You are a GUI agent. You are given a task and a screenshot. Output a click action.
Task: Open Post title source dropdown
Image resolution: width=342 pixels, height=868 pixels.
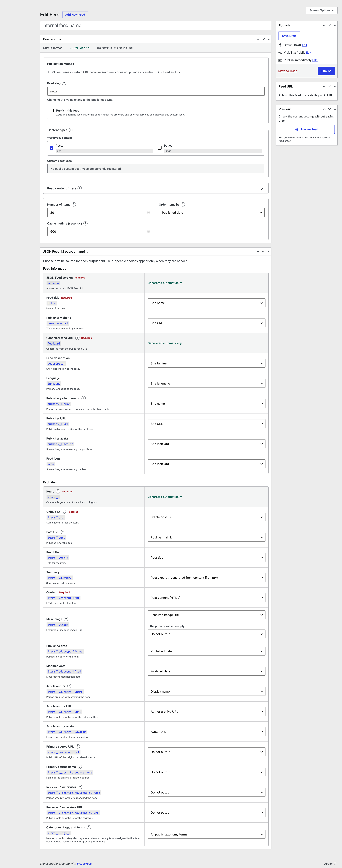tap(207, 558)
